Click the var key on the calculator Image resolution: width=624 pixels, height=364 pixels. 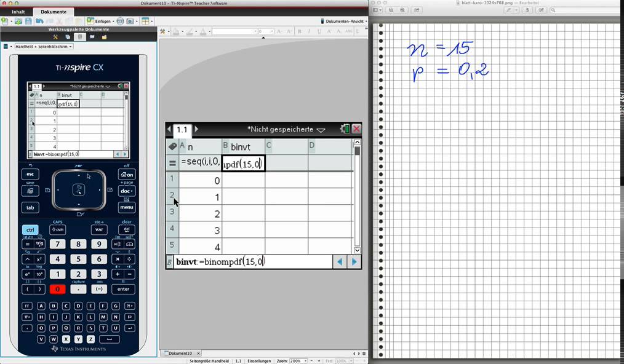(x=99, y=229)
